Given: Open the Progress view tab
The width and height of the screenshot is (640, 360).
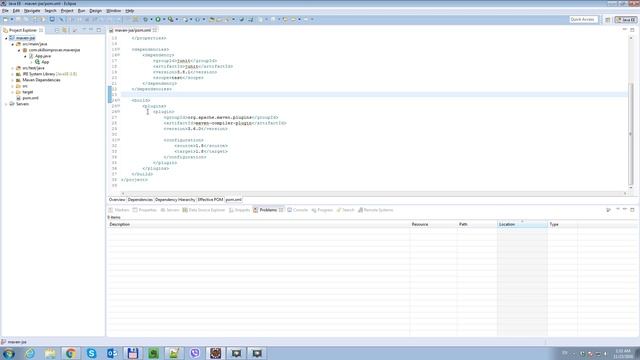Looking at the screenshot, I should 322,210.
